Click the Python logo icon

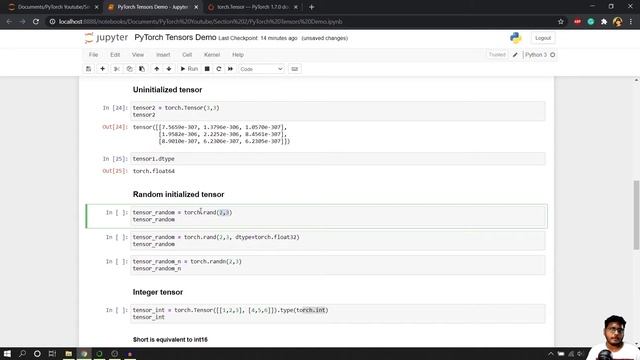516,38
